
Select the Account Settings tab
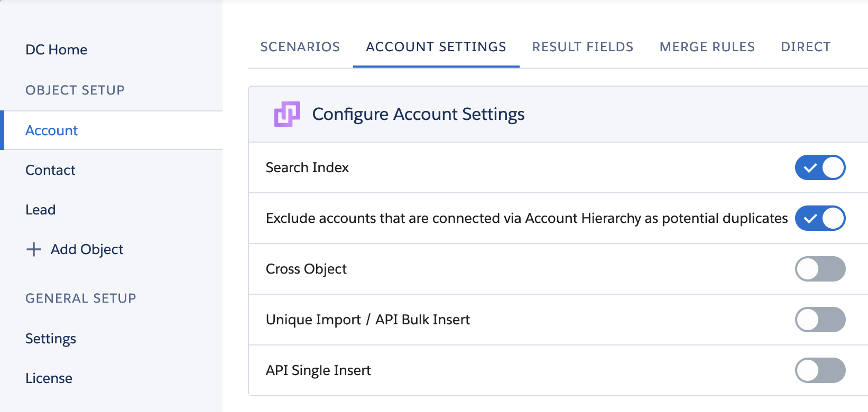[436, 47]
